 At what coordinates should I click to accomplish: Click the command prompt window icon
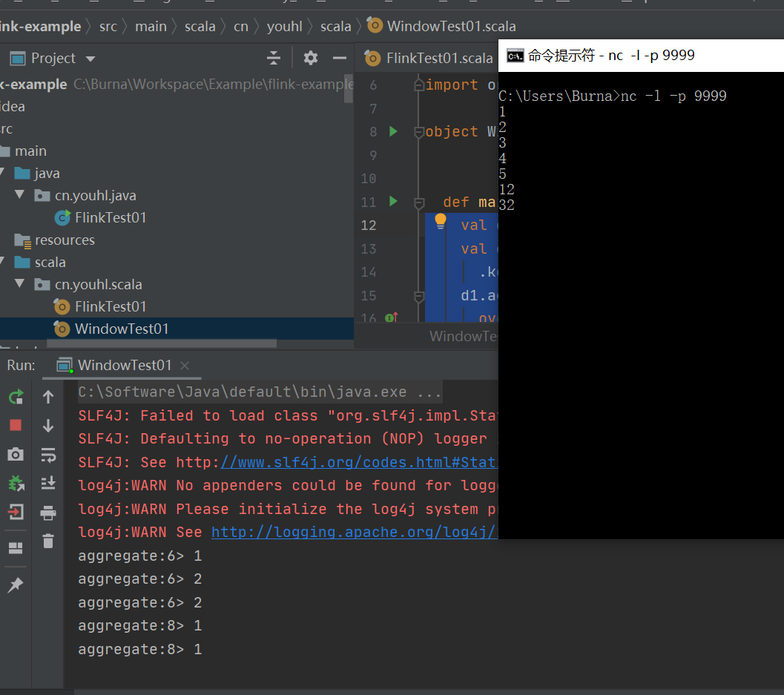tap(515, 56)
